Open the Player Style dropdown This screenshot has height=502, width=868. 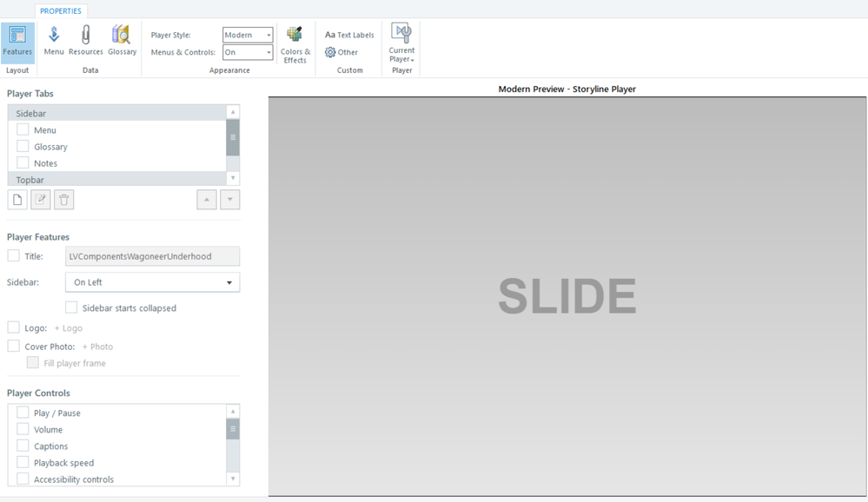coord(248,35)
